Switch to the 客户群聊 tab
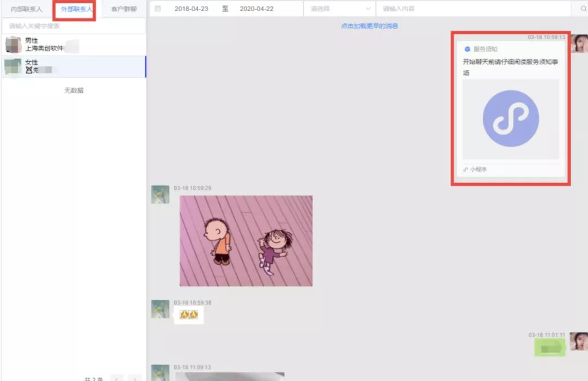This screenshot has width=588, height=381. tap(123, 9)
